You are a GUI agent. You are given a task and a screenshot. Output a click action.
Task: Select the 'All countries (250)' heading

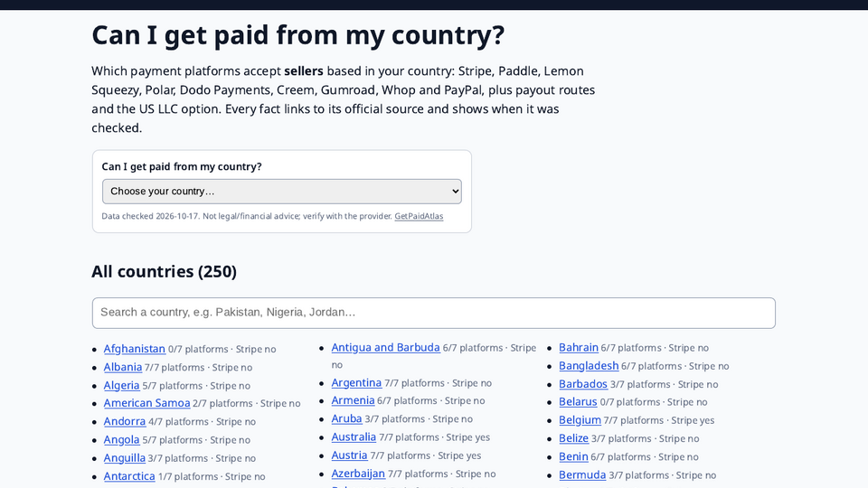click(x=164, y=272)
